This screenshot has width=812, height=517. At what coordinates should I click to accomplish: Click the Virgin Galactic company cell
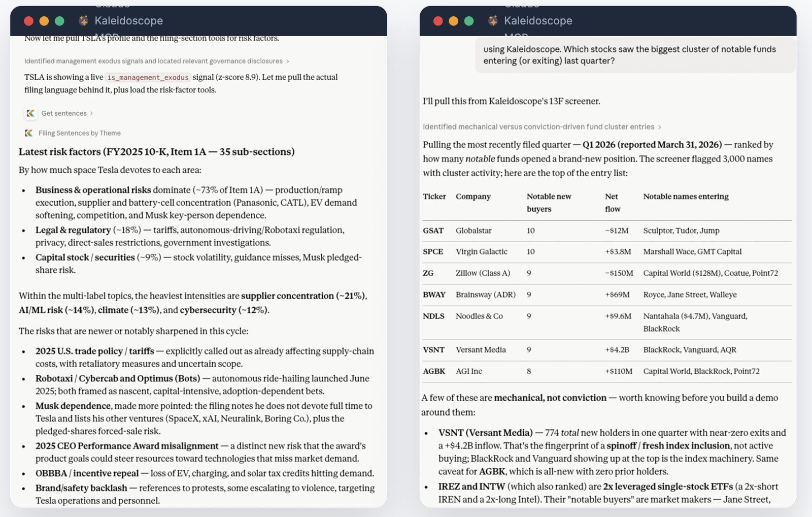coord(482,252)
